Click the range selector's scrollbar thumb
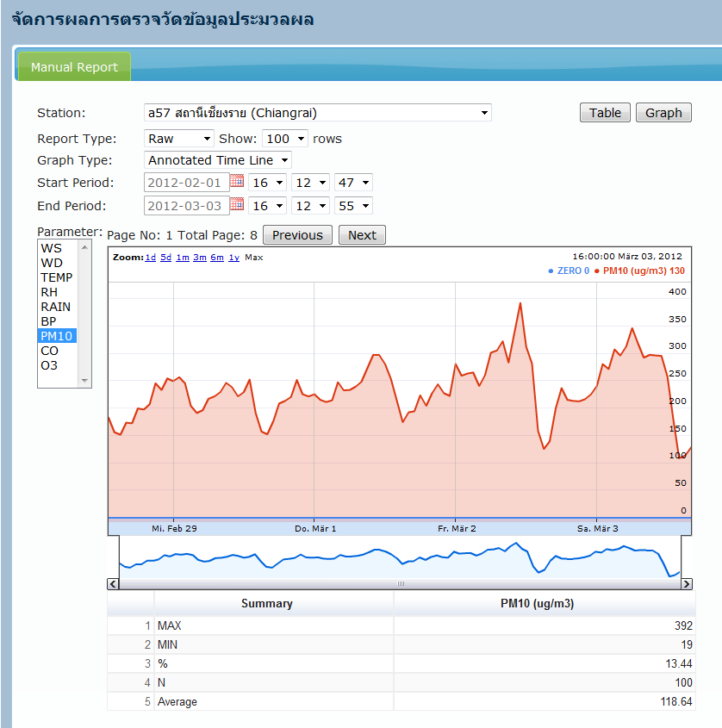 pos(400,584)
